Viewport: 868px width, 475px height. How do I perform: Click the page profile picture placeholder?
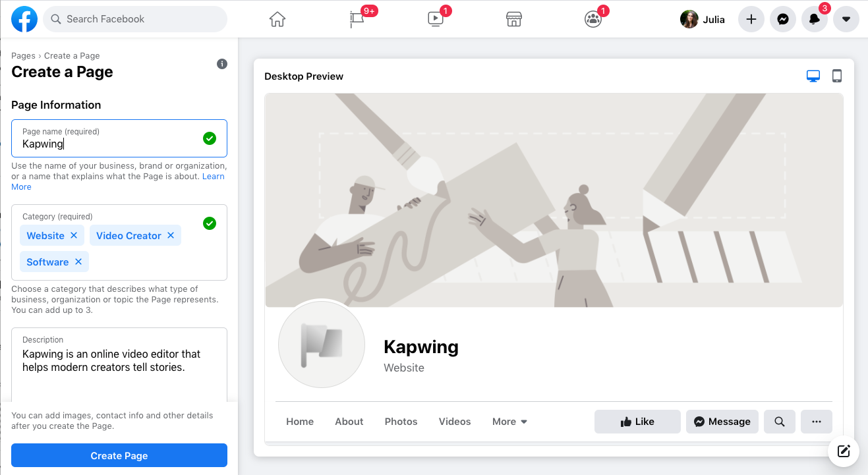point(322,345)
